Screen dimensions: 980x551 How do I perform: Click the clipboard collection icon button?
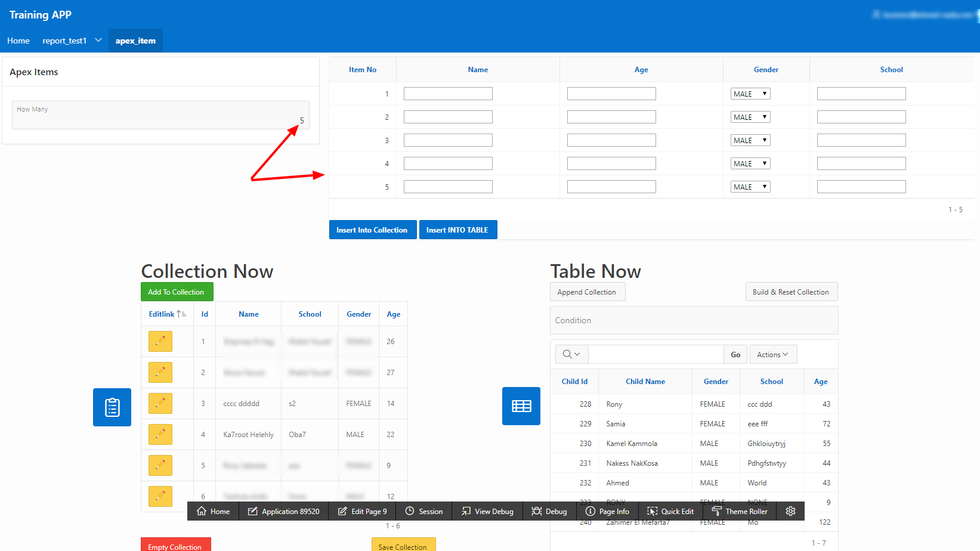pos(112,407)
